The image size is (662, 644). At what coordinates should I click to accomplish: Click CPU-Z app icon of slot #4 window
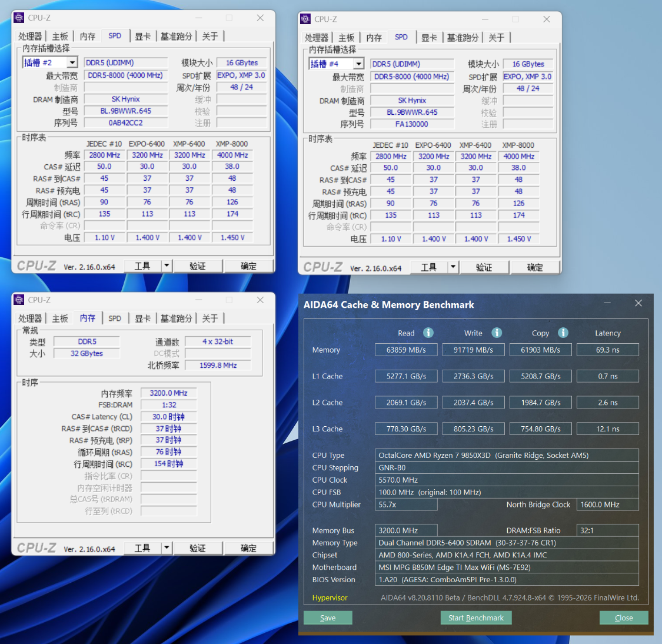[x=305, y=19]
